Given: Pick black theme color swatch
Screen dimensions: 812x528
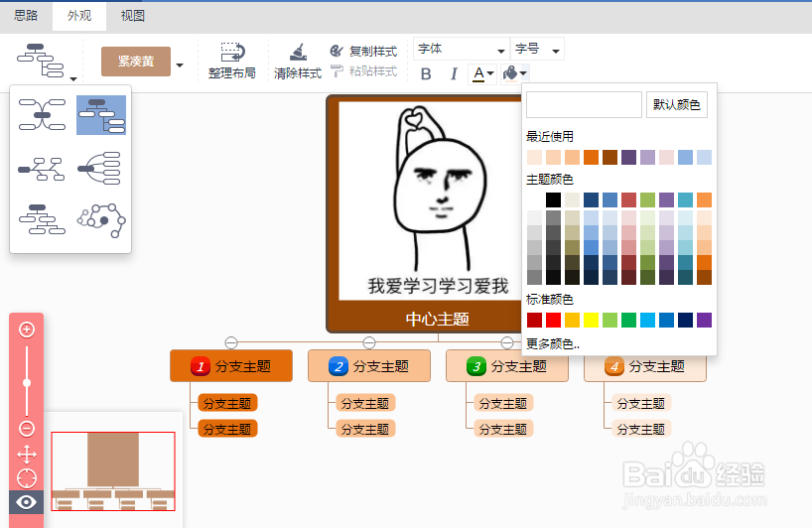Looking at the screenshot, I should pos(553,199).
